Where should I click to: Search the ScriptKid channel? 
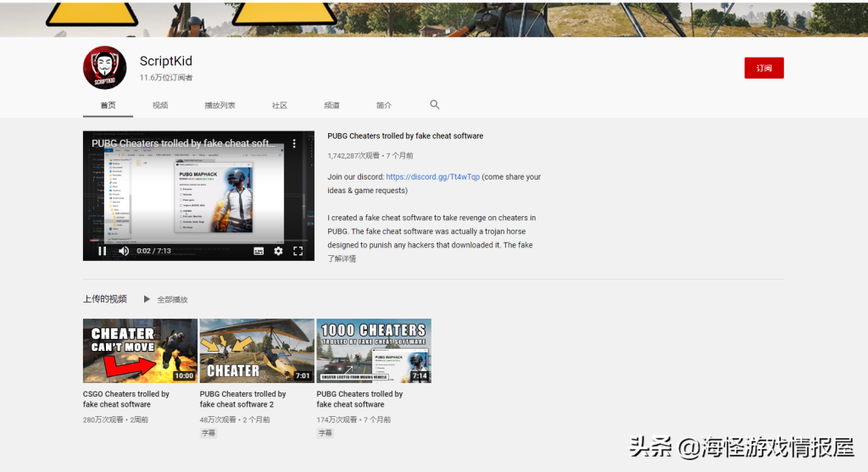435,104
